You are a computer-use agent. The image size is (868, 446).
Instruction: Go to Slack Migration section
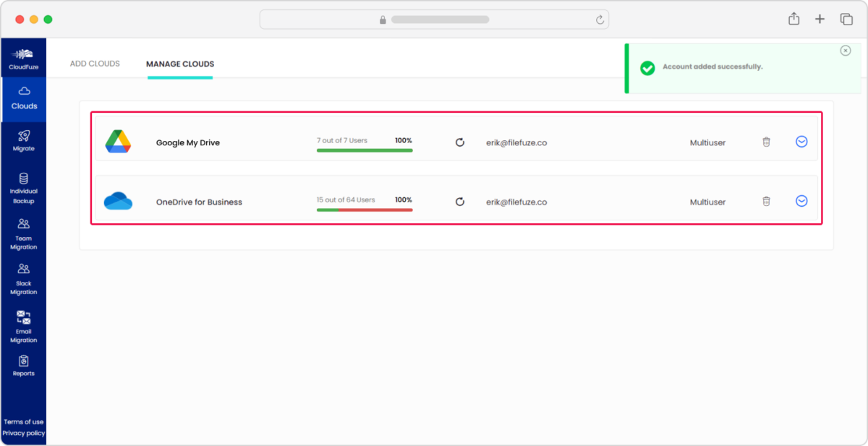(x=23, y=279)
